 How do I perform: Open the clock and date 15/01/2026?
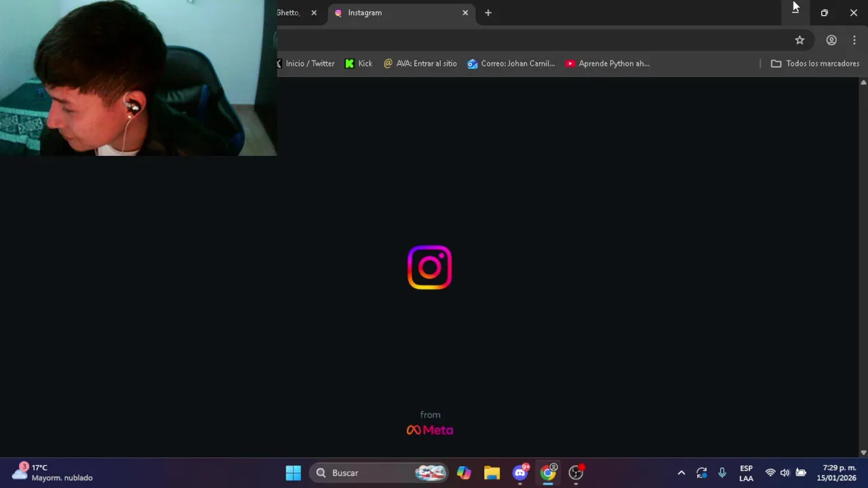click(x=837, y=473)
